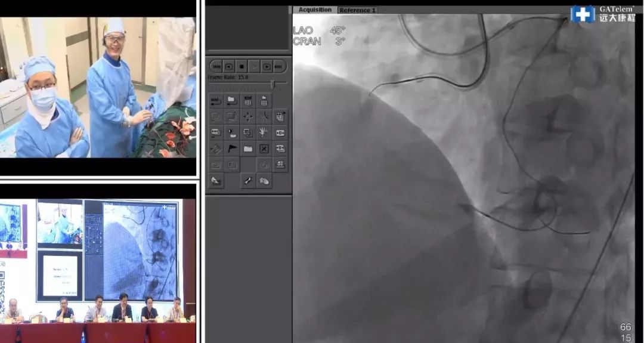644x343 pixels.
Task: Click the monitor with pencil icon
Action: pyautogui.click(x=232, y=117)
